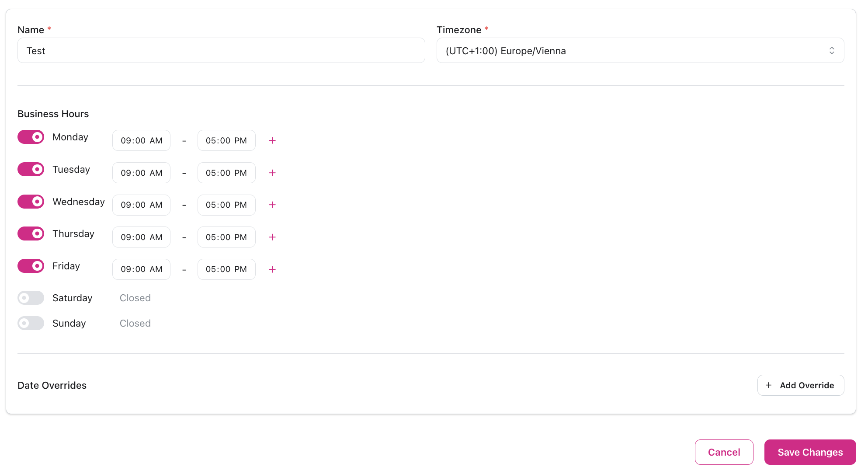Select Wednesday's 05:00 PM end time

(x=226, y=205)
